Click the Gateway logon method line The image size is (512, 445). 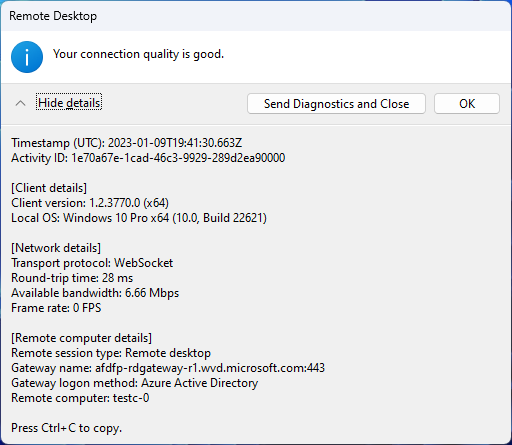[x=135, y=383]
